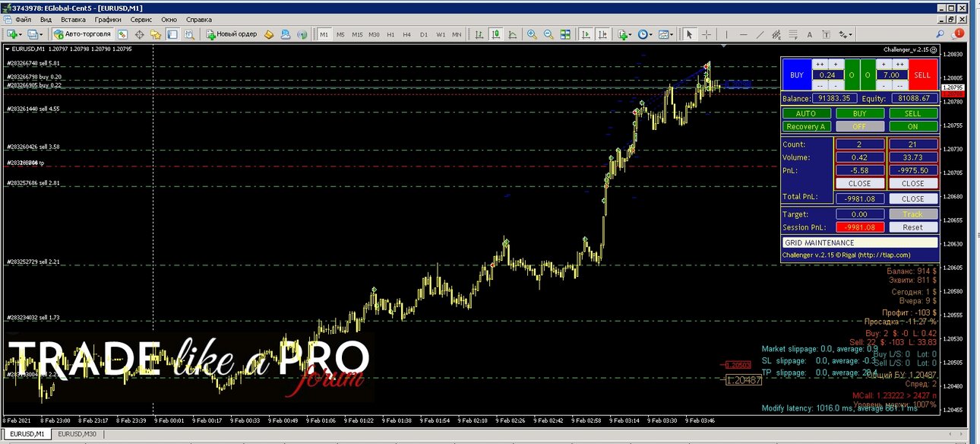Image resolution: width=980 pixels, height=444 pixels.
Task: Tile chart windows with the grid icon
Action: (x=565, y=34)
